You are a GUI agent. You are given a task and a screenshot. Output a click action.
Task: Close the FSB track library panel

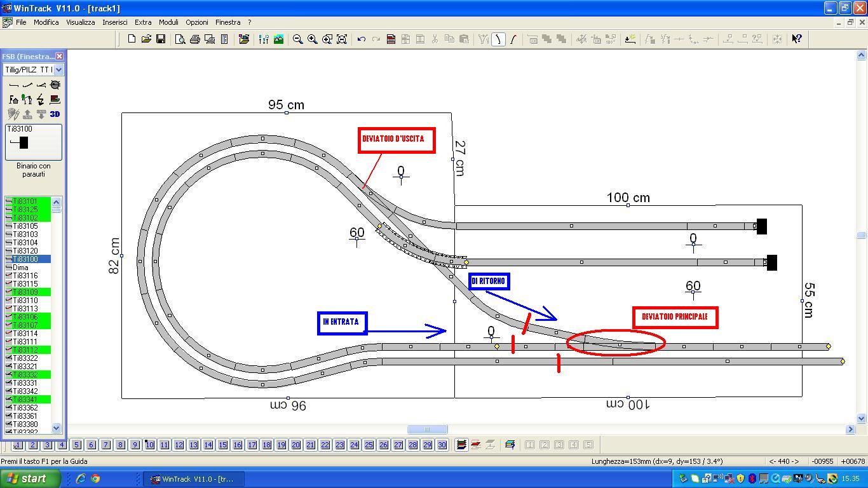[60, 57]
